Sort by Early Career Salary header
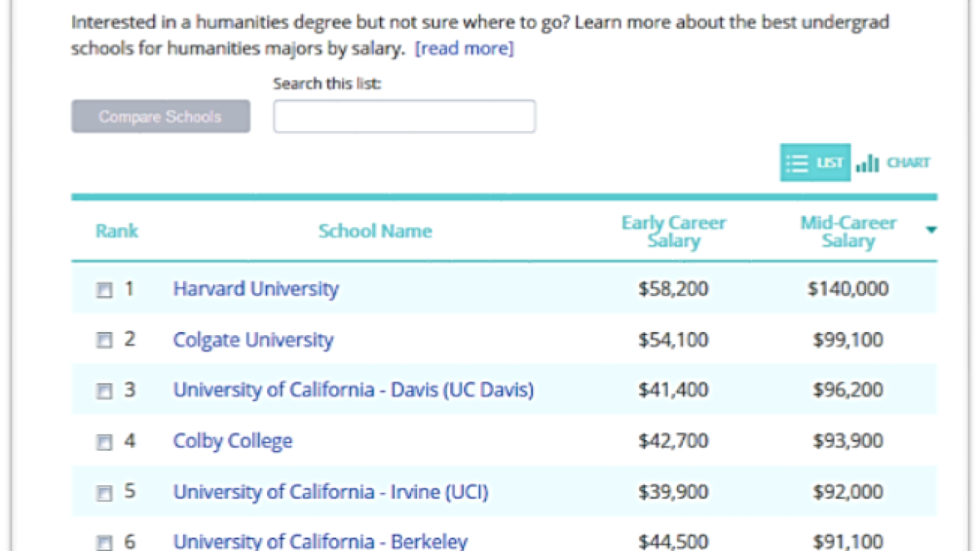This screenshot has height=551, width=980. pos(674,231)
